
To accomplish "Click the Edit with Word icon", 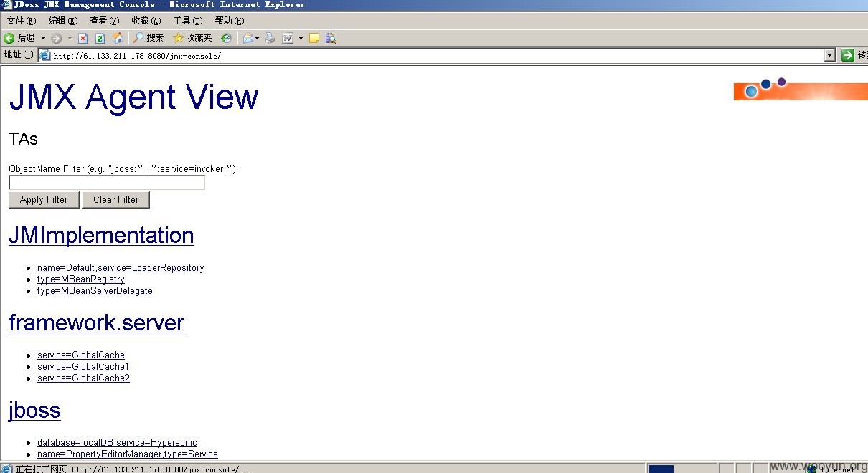I will coord(288,38).
